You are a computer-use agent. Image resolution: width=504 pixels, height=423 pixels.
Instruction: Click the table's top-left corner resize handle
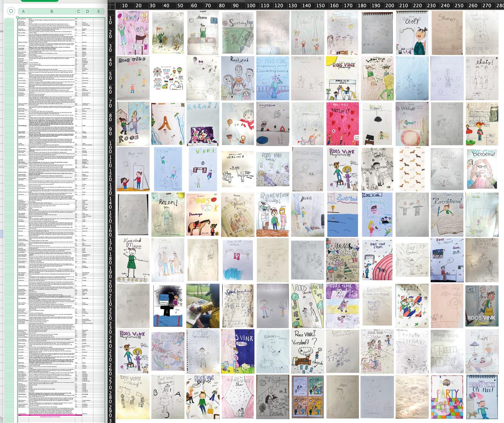pyautogui.click(x=17, y=17)
